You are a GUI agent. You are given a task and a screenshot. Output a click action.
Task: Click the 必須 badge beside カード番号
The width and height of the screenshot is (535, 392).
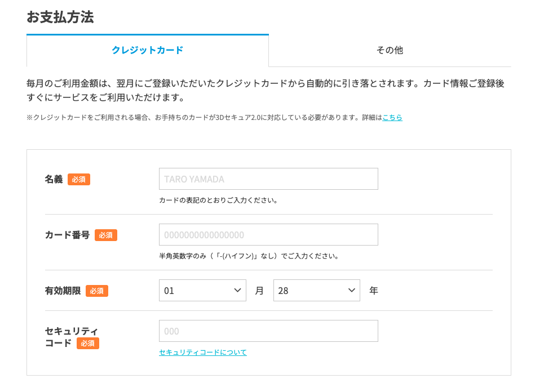(x=106, y=235)
